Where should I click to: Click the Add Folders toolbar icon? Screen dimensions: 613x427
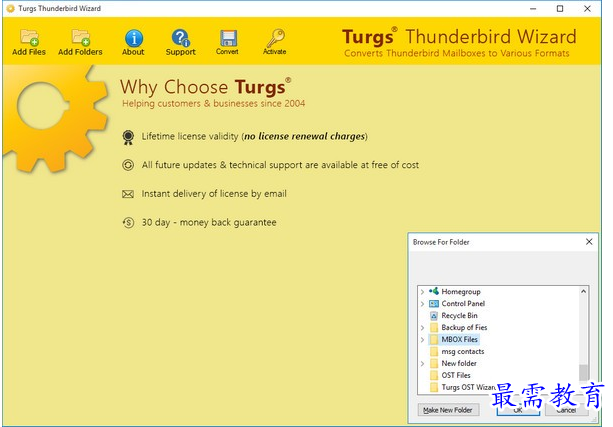tap(81, 38)
